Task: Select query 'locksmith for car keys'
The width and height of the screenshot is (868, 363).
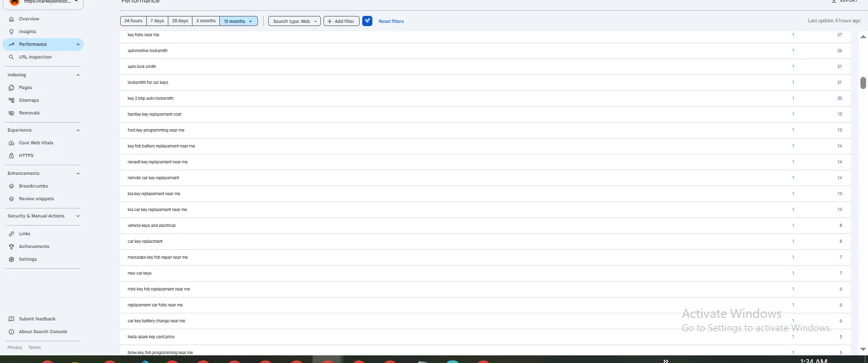Action: click(147, 83)
